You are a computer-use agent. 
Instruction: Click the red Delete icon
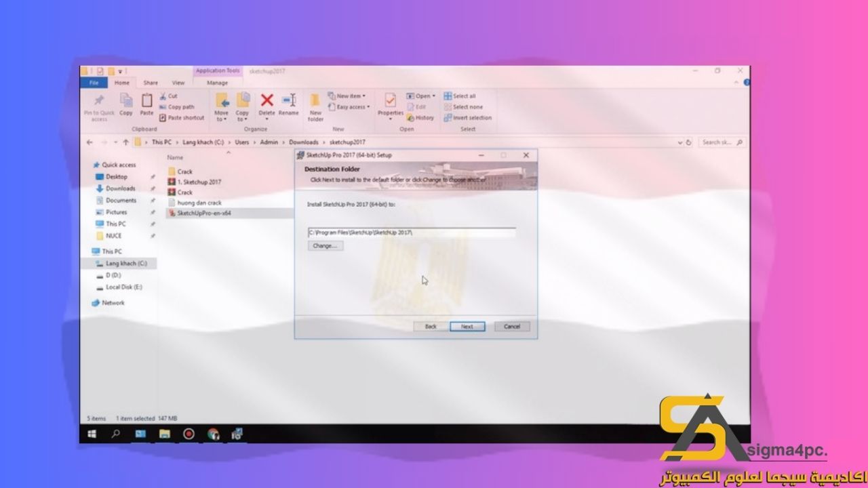[x=267, y=100]
